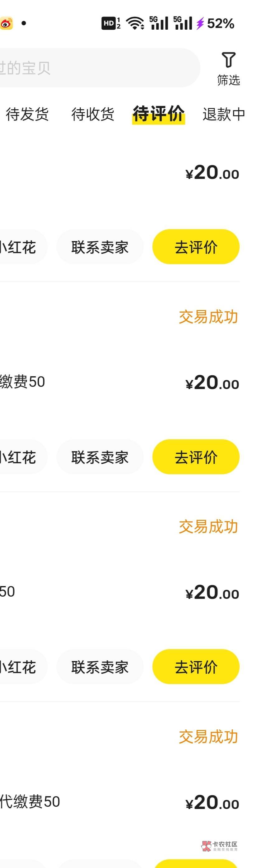Viewport: 257px width, 868px height.
Task: Tap the 卡农社区 watermark logo
Action: 220,846
